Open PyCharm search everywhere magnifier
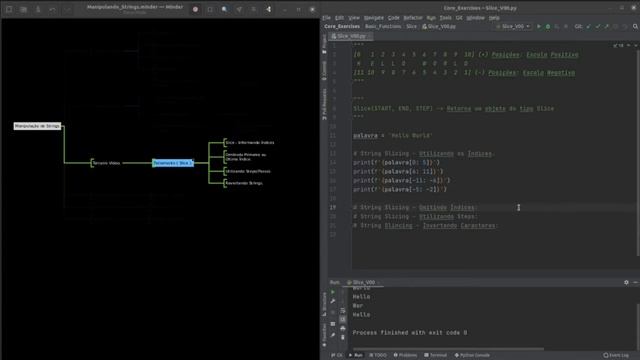This screenshot has width=640, height=360. 635,26
